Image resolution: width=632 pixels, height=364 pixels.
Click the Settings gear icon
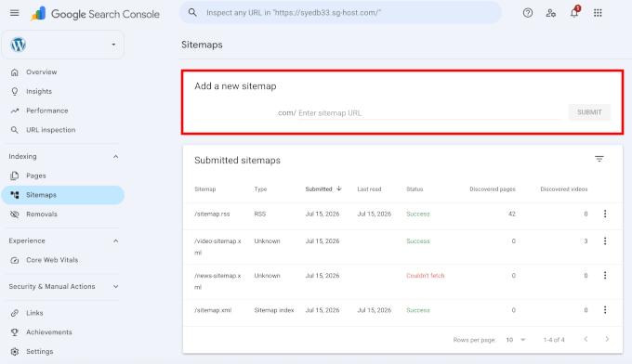click(x=15, y=352)
